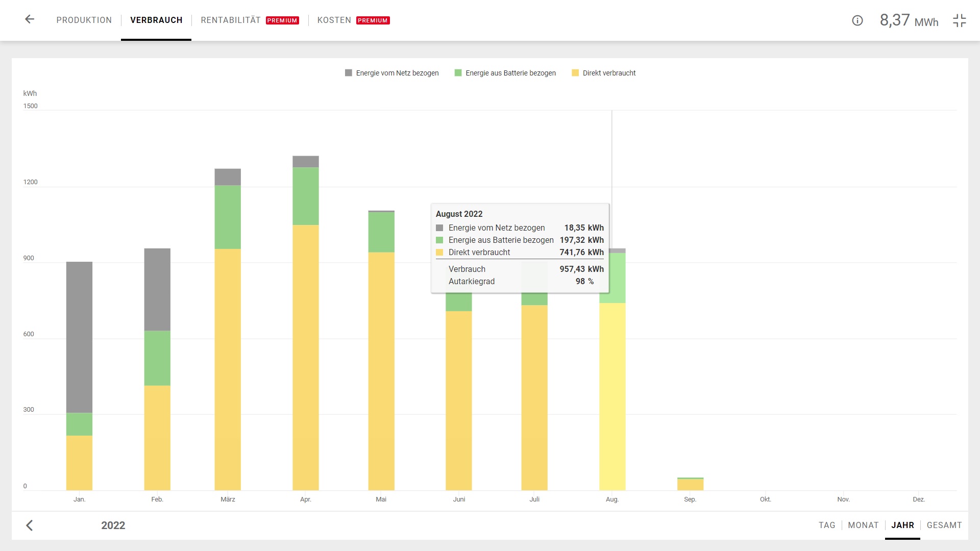Select the GESAMT time range
Screen dimensions: 980x551
[944, 525]
